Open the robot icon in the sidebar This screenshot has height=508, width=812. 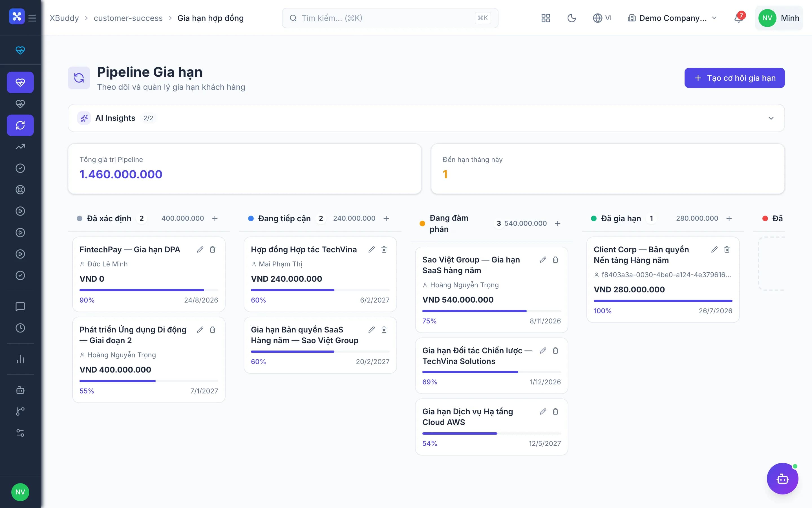point(20,390)
